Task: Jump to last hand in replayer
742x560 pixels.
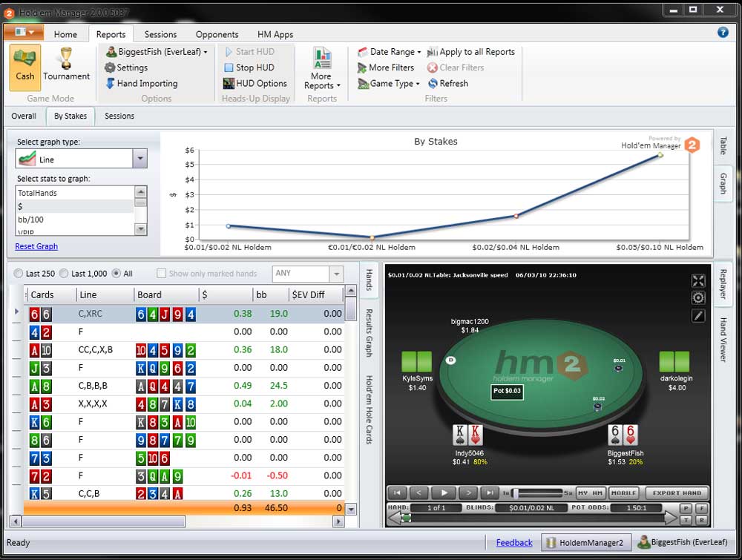Action: (490, 493)
